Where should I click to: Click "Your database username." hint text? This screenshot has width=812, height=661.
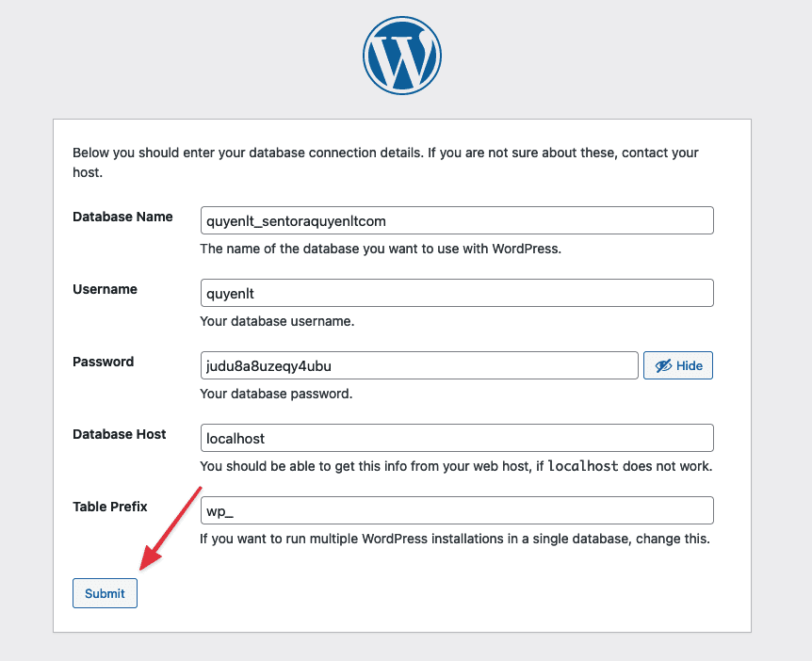pyautogui.click(x=277, y=322)
